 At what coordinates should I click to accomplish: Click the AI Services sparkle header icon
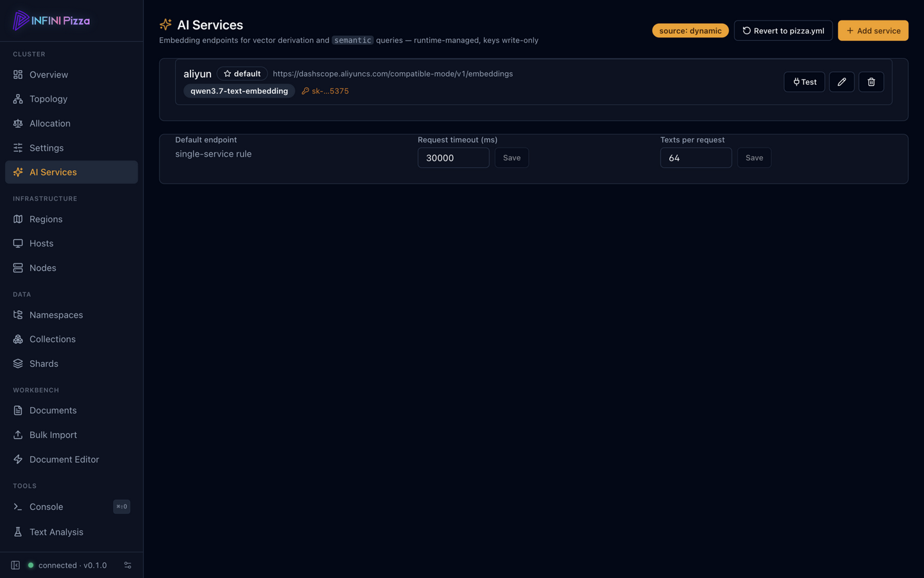coord(166,24)
